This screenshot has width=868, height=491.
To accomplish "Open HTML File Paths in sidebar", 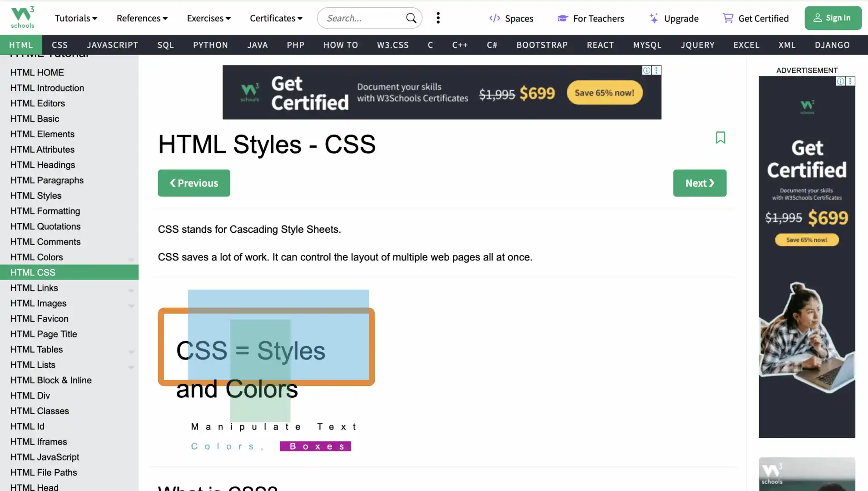I will (x=69, y=473).
